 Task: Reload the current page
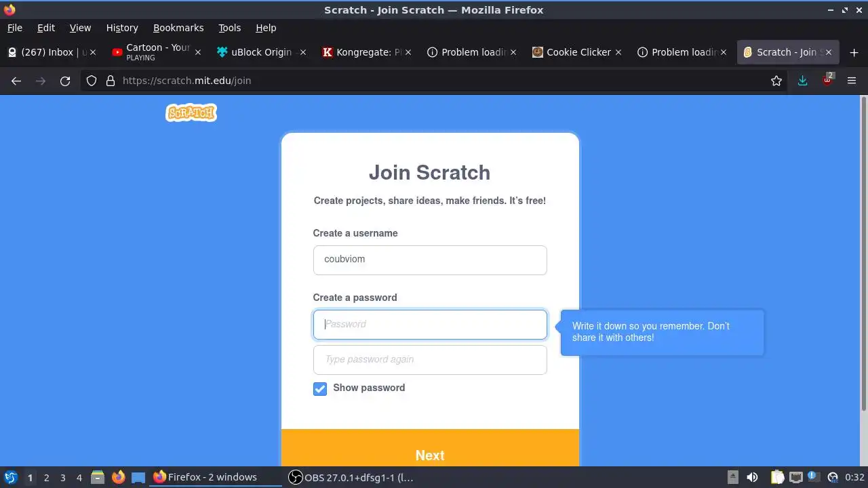(x=65, y=81)
